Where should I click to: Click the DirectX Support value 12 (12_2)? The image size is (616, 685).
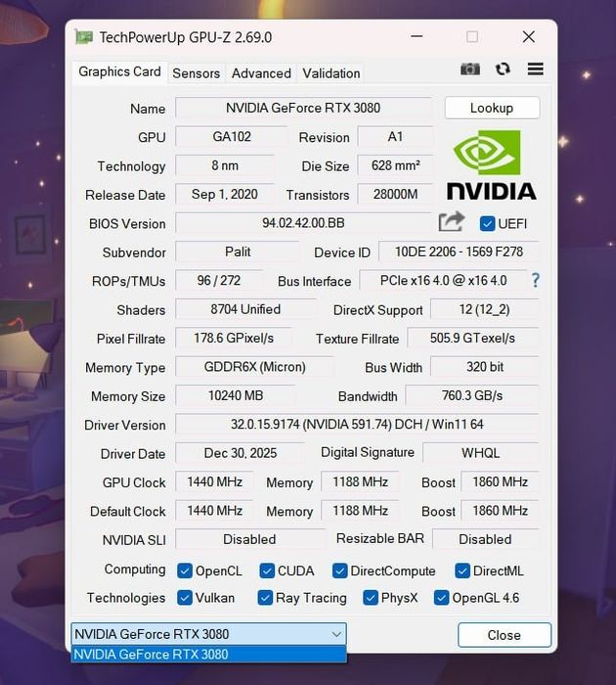point(485,310)
